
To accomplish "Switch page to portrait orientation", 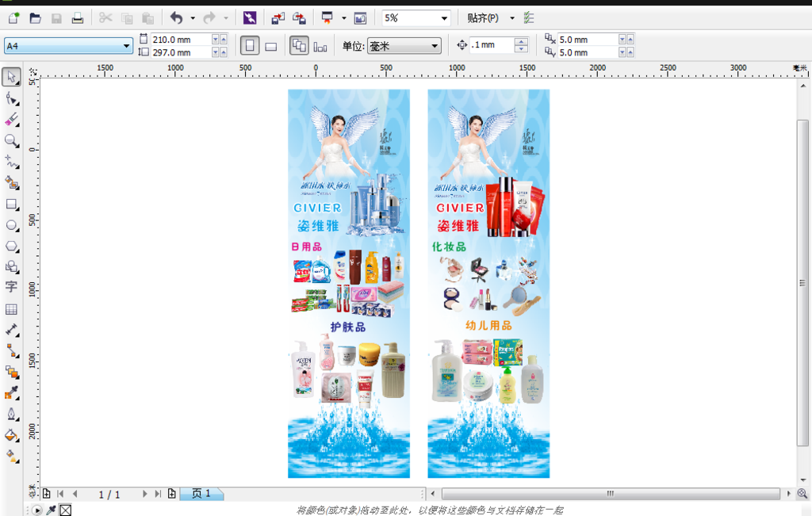I will pos(250,46).
